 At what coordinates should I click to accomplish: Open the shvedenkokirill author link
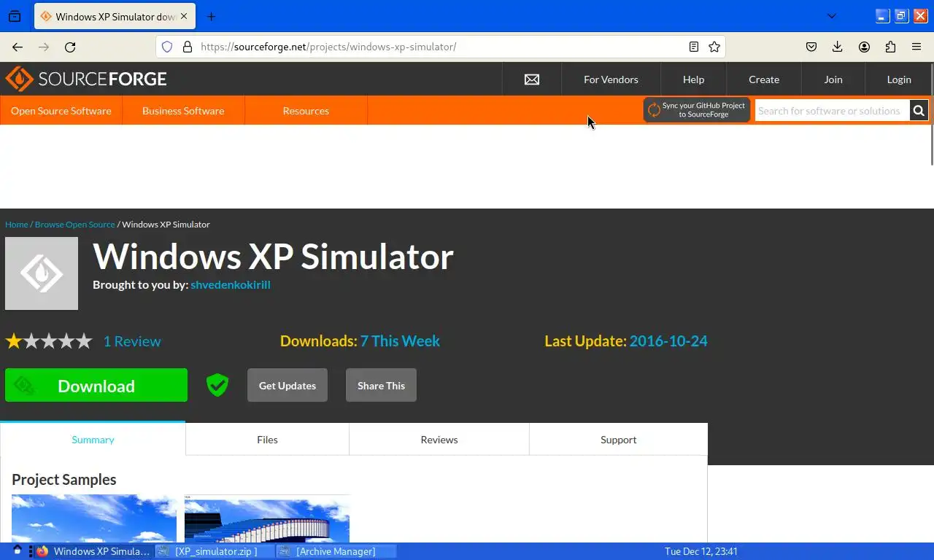tap(231, 284)
